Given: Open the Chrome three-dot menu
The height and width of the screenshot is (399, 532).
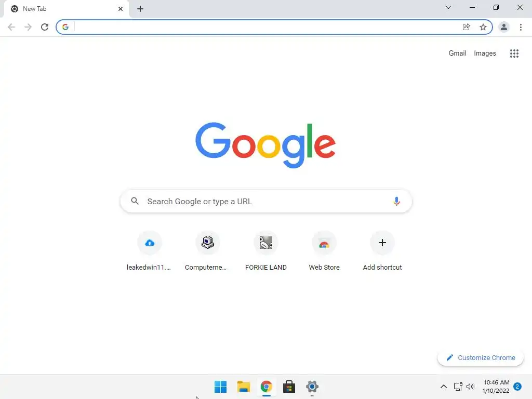Looking at the screenshot, I should (521, 27).
